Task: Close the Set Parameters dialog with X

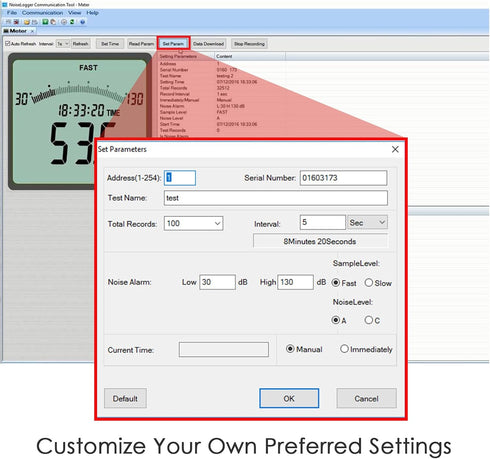Action: (395, 149)
